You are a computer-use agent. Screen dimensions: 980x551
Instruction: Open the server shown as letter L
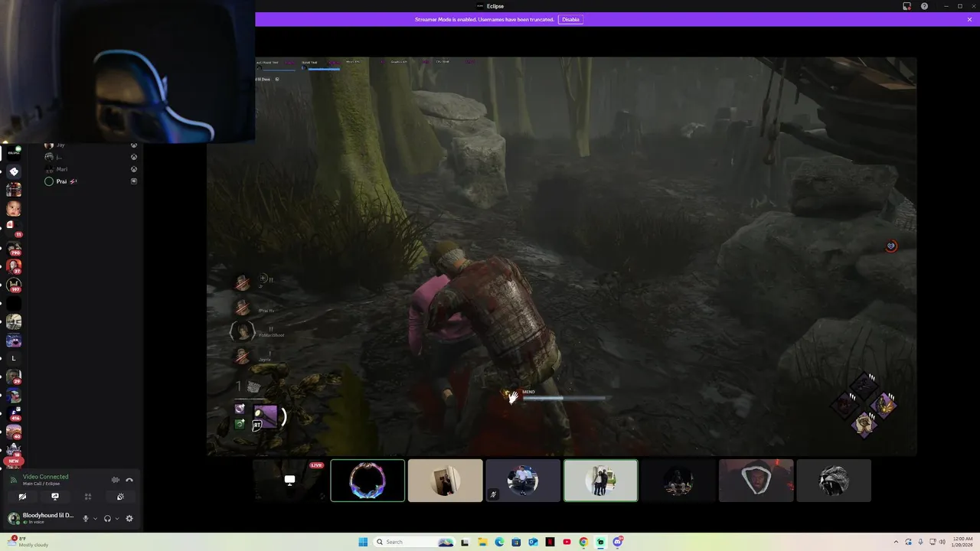tap(14, 358)
